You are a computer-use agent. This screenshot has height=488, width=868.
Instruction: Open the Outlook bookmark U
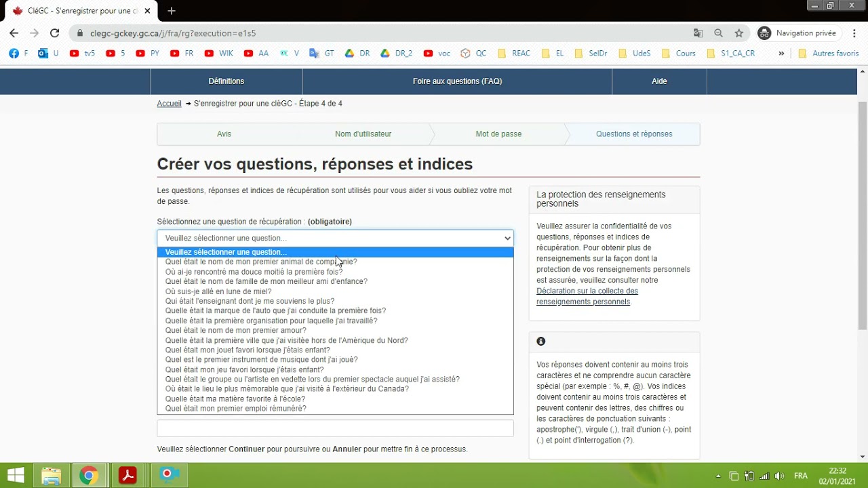[48, 54]
